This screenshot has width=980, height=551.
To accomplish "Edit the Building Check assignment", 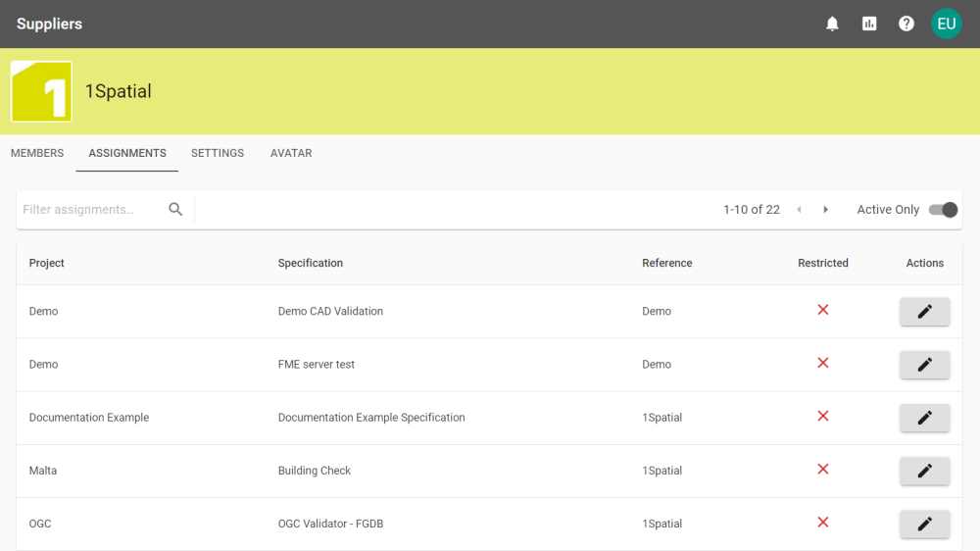I will (x=925, y=471).
